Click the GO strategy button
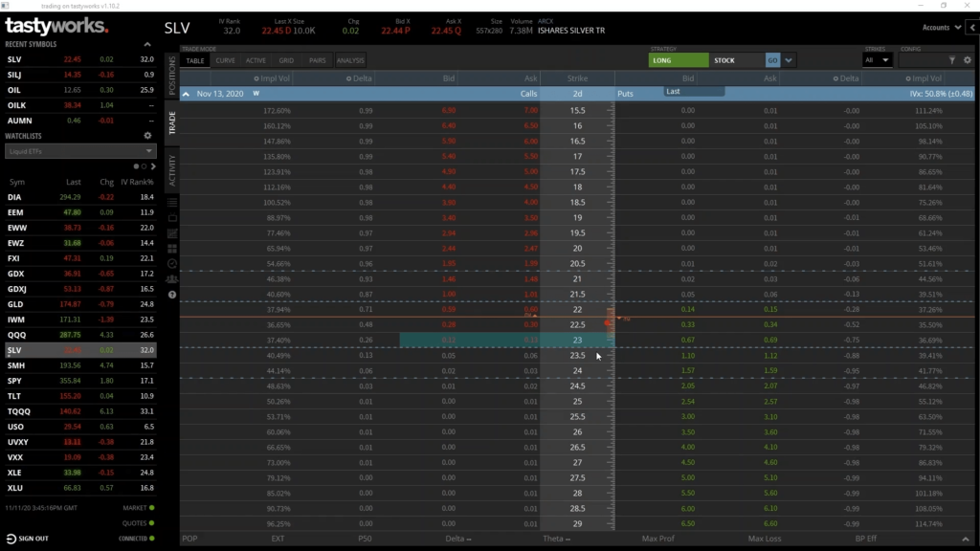 [772, 60]
